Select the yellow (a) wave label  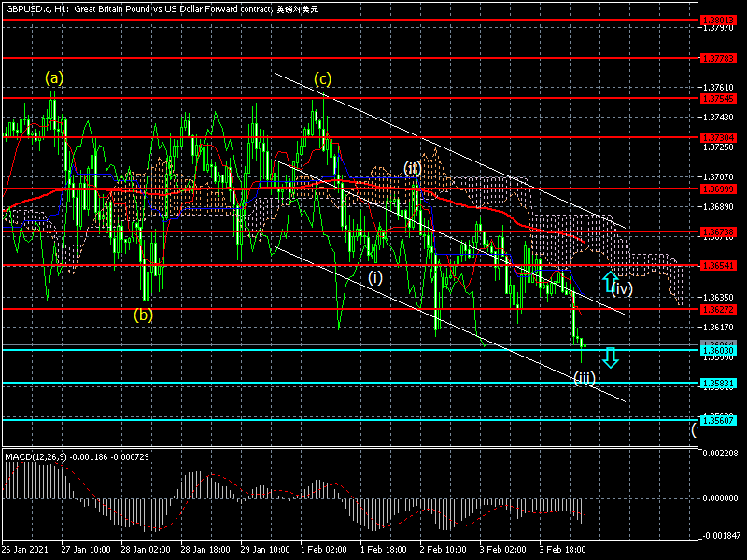click(x=55, y=78)
